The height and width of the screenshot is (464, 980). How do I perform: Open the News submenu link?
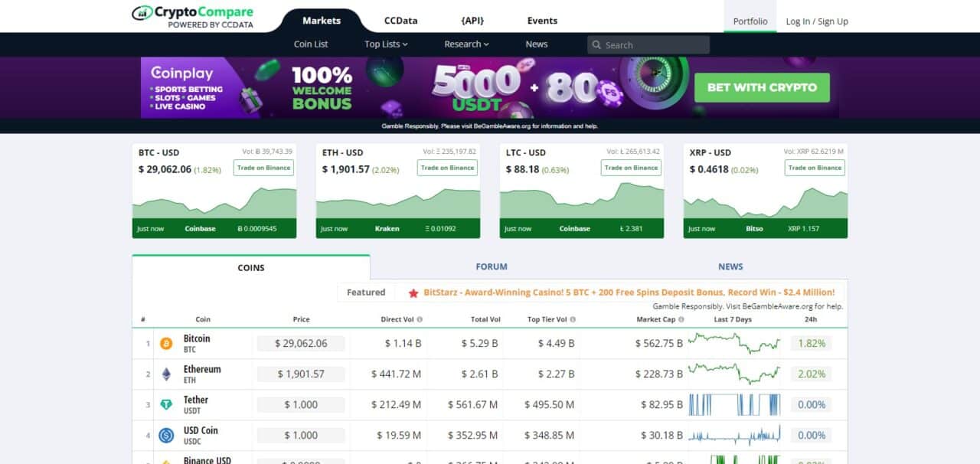click(537, 44)
